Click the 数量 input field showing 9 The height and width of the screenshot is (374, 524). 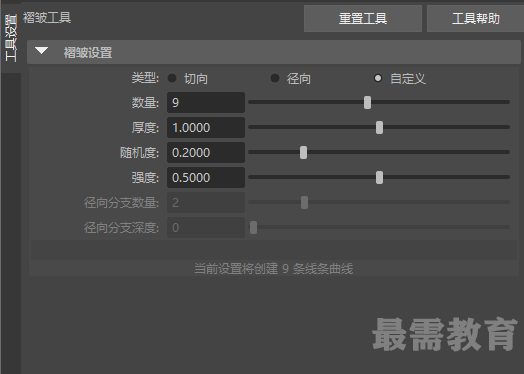pyautogui.click(x=206, y=102)
